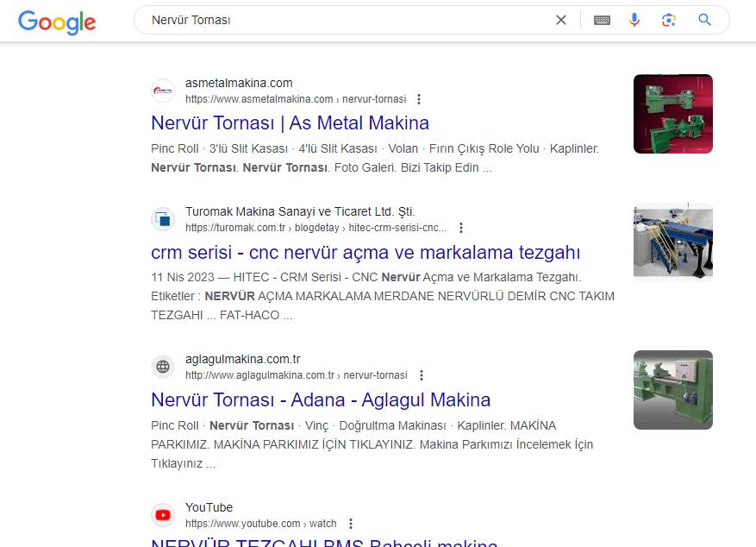The height and width of the screenshot is (547, 756).
Task: Start voice search with microphone
Action: [x=634, y=20]
